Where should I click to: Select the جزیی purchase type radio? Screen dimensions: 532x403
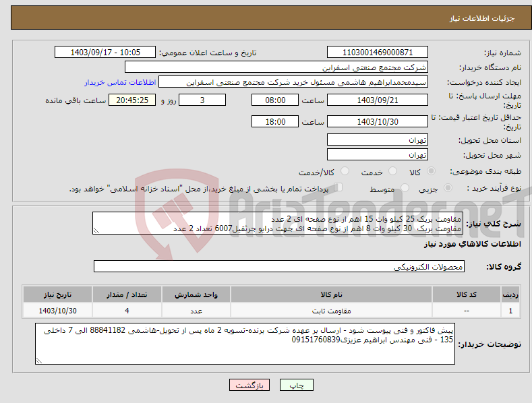[448, 187]
